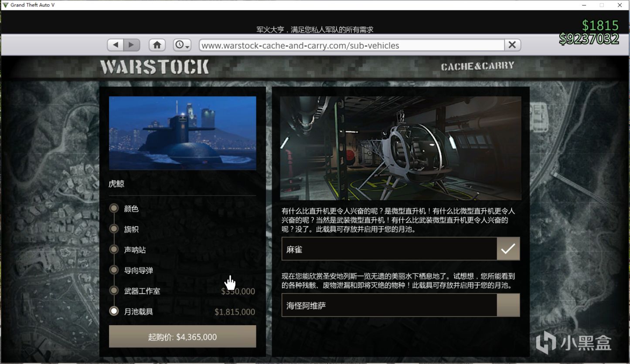
Task: Click the 麻雀 vehicle option row
Action: point(401,249)
